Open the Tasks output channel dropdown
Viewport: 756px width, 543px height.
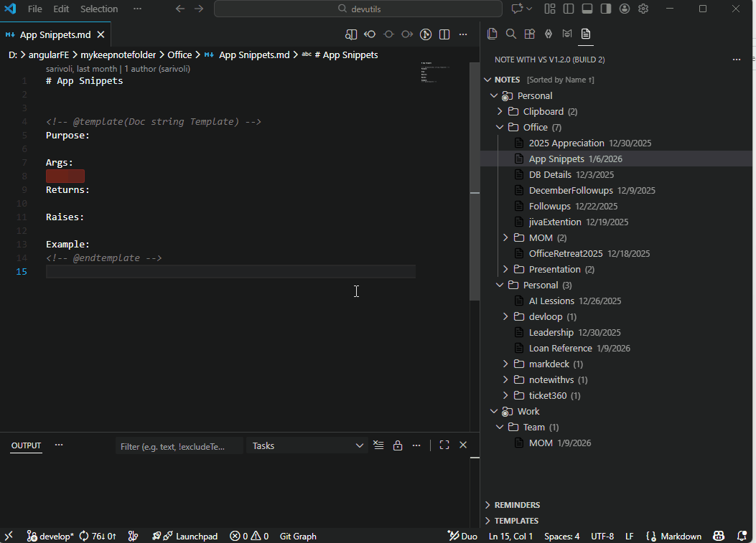pos(309,445)
